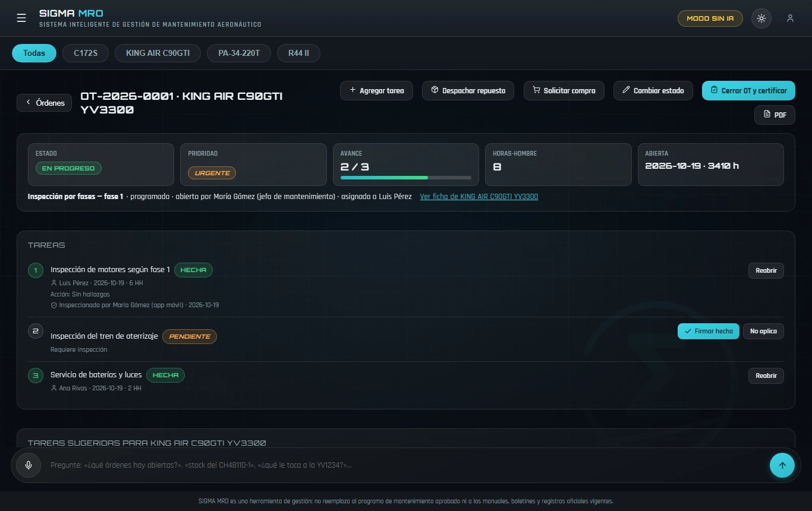
Task: Go back to Órdenes list
Action: (45, 103)
